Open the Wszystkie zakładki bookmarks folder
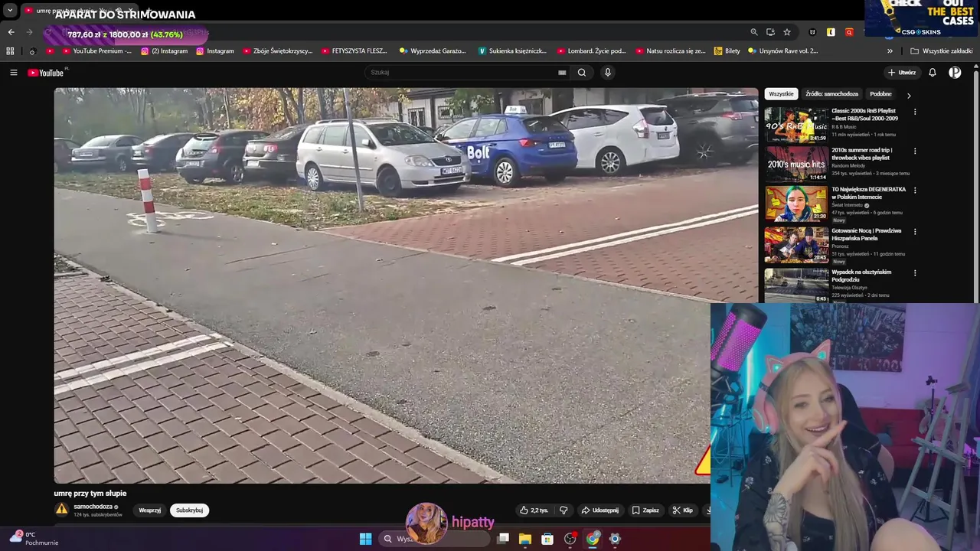Screen dimensions: 980x551 [x=942, y=51]
